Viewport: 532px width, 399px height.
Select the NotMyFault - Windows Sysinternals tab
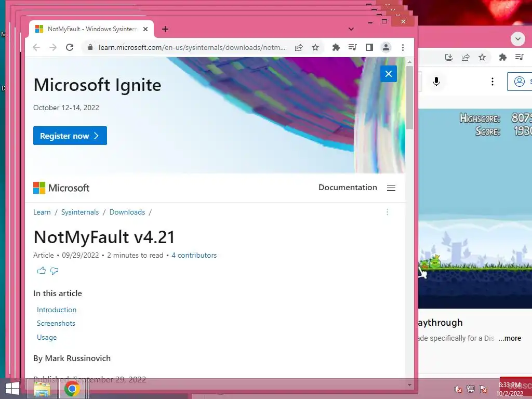point(91,29)
